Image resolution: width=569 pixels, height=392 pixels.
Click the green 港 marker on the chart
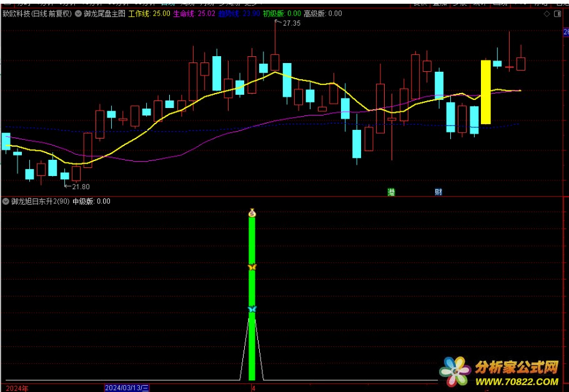(x=391, y=192)
